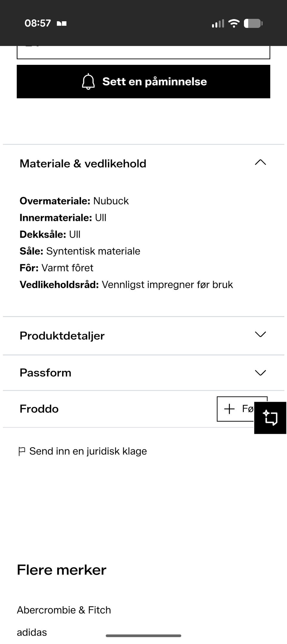Tap the bell icon for reminders
This screenshot has height=644, width=287.
[88, 82]
